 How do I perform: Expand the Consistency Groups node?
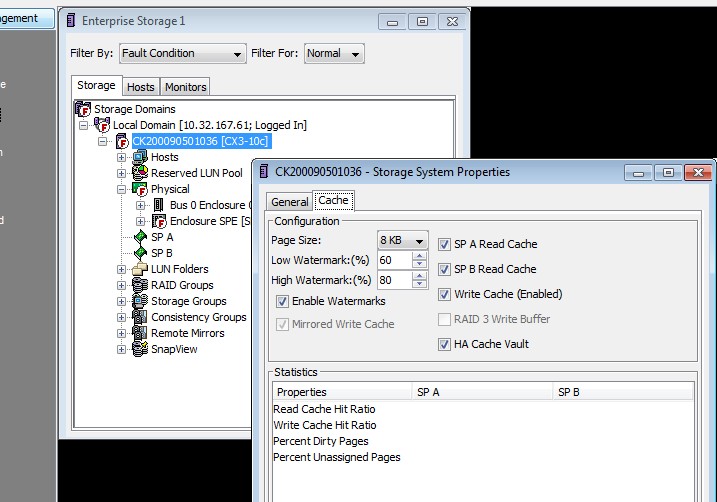pos(121,317)
